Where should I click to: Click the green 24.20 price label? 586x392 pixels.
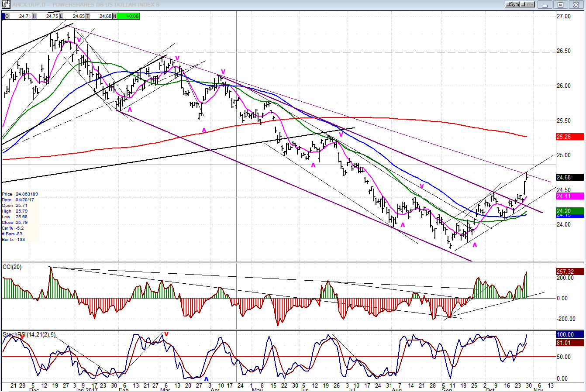tap(570, 211)
